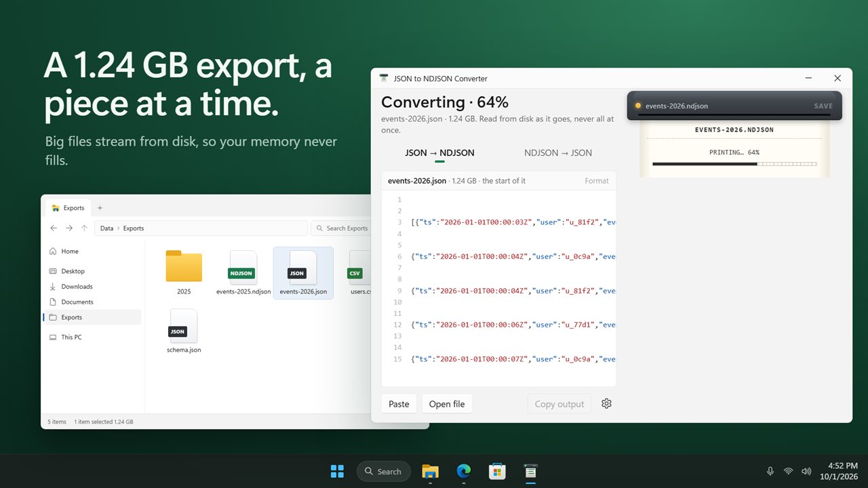The height and width of the screenshot is (488, 868).
Task: Open Microsoft Store from the taskbar
Action: pos(497,471)
